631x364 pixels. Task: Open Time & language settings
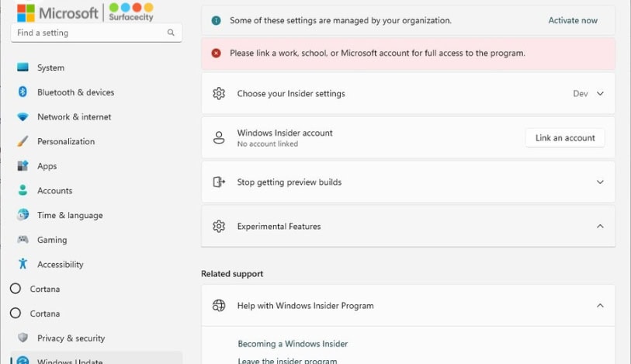tap(69, 215)
